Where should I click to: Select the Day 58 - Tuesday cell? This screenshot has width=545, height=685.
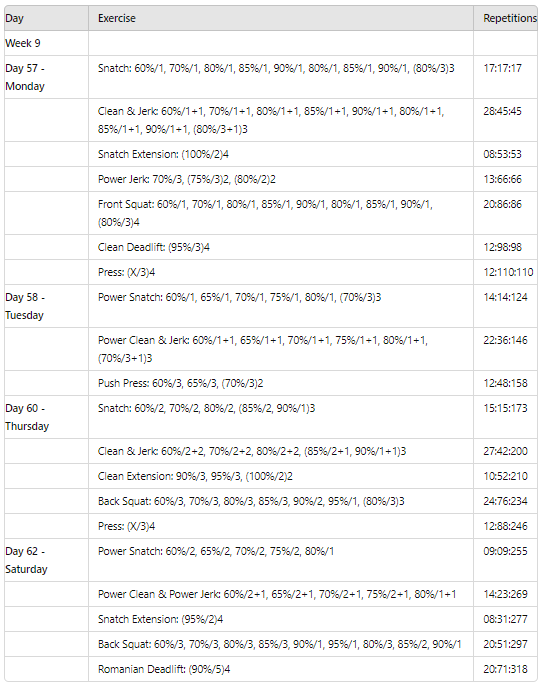pos(46,306)
